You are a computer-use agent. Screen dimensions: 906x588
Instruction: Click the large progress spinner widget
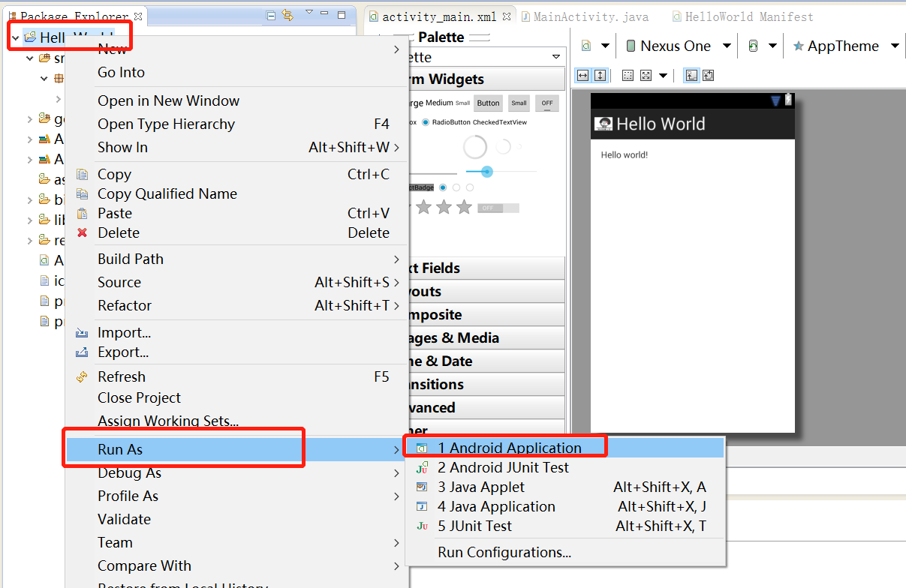click(475, 147)
